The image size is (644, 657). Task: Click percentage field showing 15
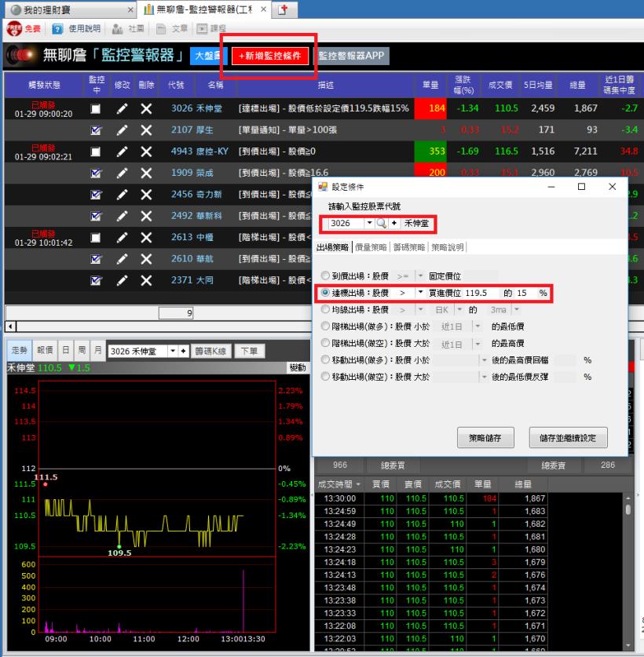[525, 293]
